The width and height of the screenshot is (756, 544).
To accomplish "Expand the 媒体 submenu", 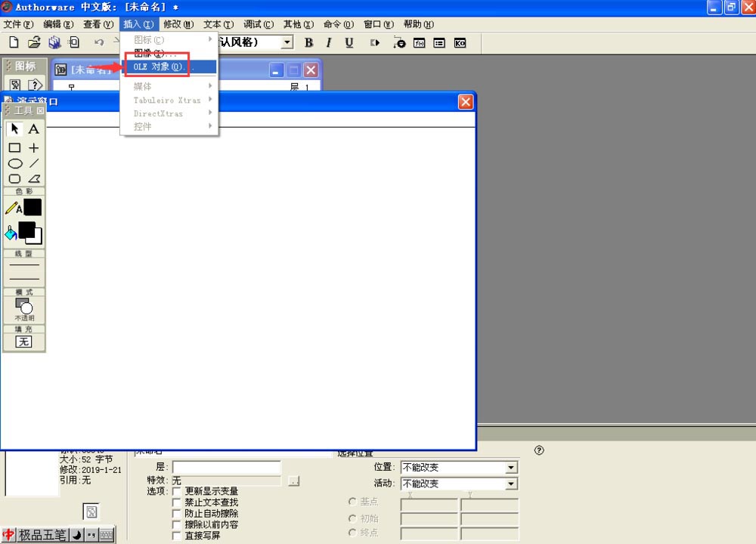I will 169,86.
